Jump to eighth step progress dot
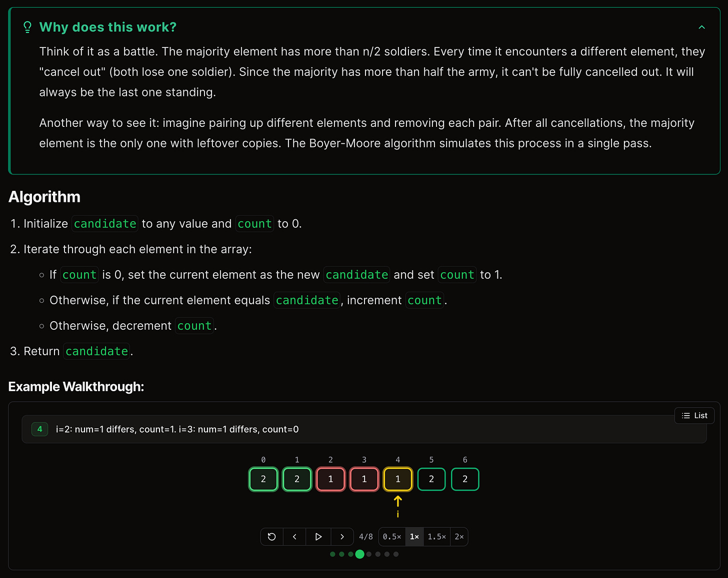 tap(396, 554)
